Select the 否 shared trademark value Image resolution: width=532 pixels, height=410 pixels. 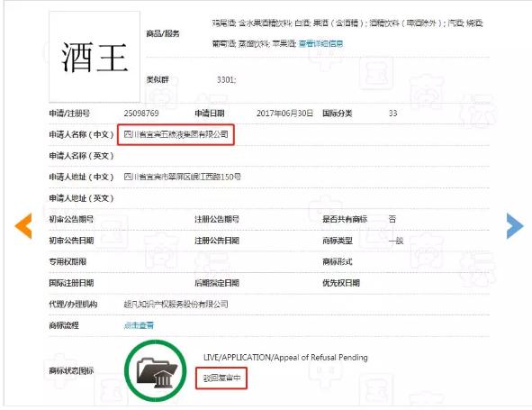pos(392,219)
